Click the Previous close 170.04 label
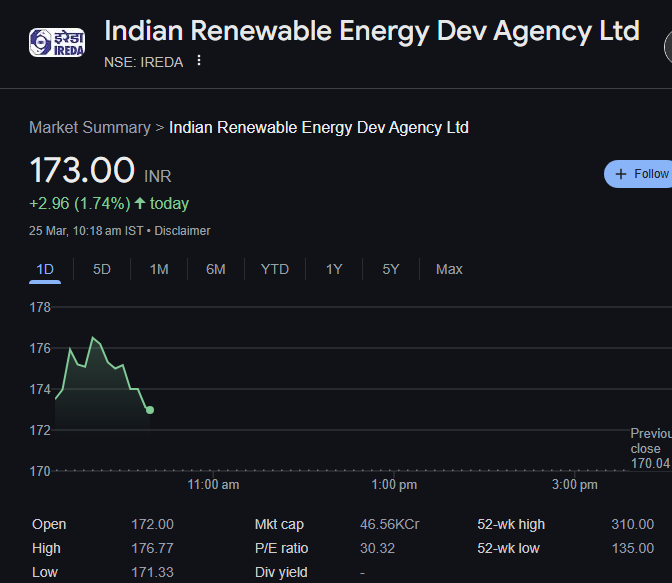The width and height of the screenshot is (672, 583). pos(651,448)
